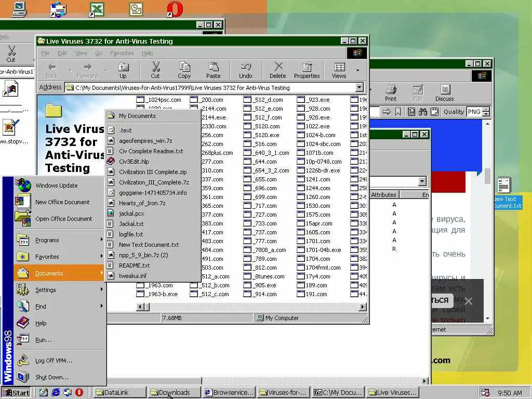The width and height of the screenshot is (532, 399).
Task: Open the combo box dropdown above the Attributes column
Action: coord(422,181)
